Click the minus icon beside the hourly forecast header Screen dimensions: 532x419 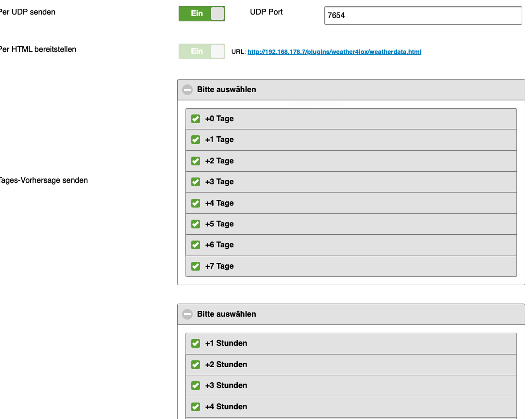[x=187, y=314]
